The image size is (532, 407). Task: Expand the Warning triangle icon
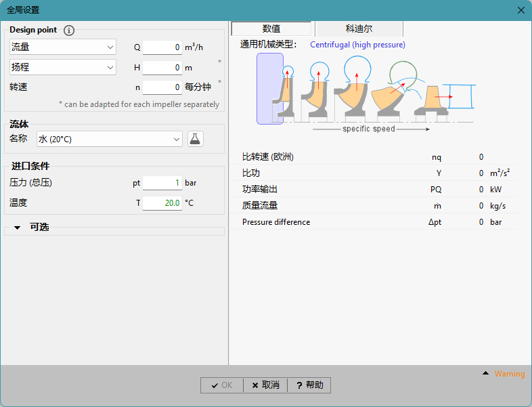click(485, 374)
